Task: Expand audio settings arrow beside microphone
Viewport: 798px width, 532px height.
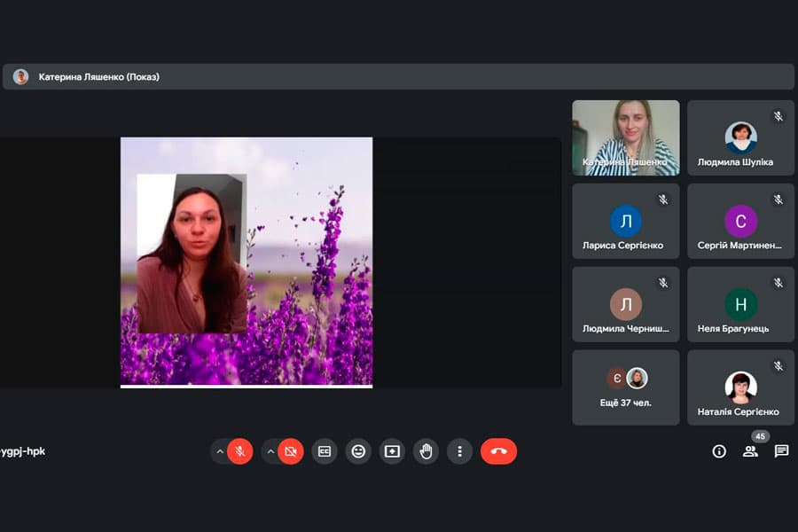Action: [219, 451]
